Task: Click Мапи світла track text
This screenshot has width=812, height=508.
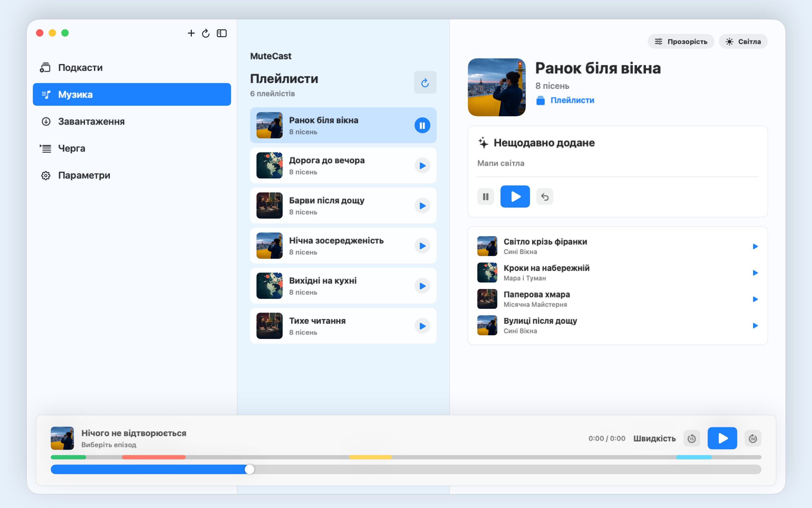Action: (x=501, y=163)
